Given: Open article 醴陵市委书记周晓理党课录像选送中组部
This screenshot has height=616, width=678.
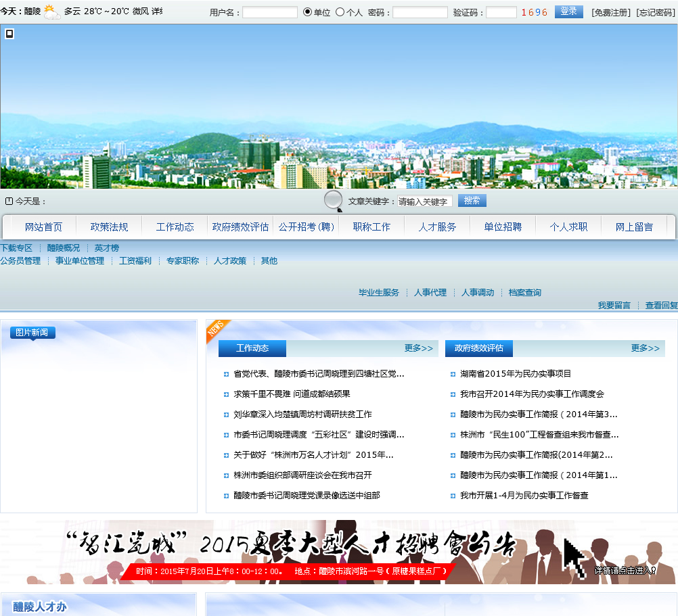Looking at the screenshot, I should (x=307, y=496).
